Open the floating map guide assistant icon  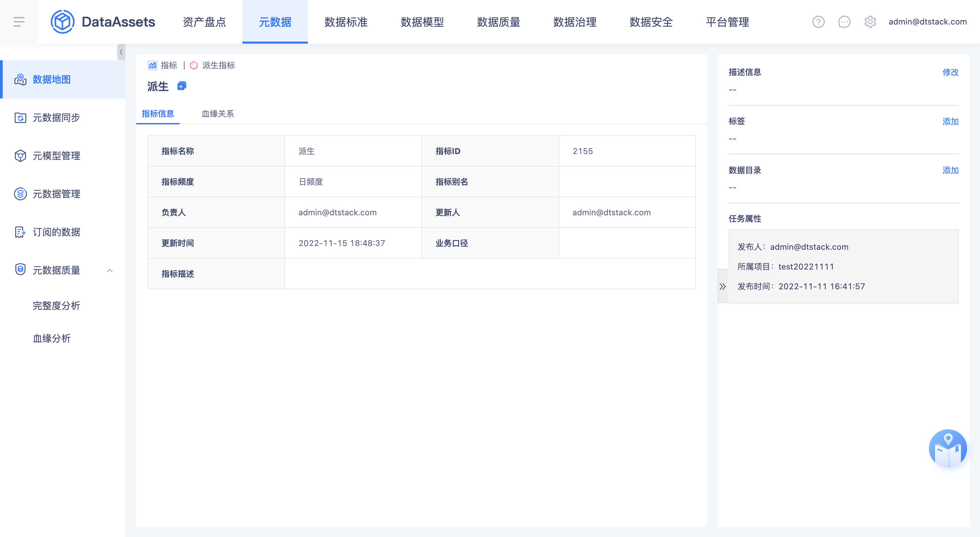coord(948,448)
